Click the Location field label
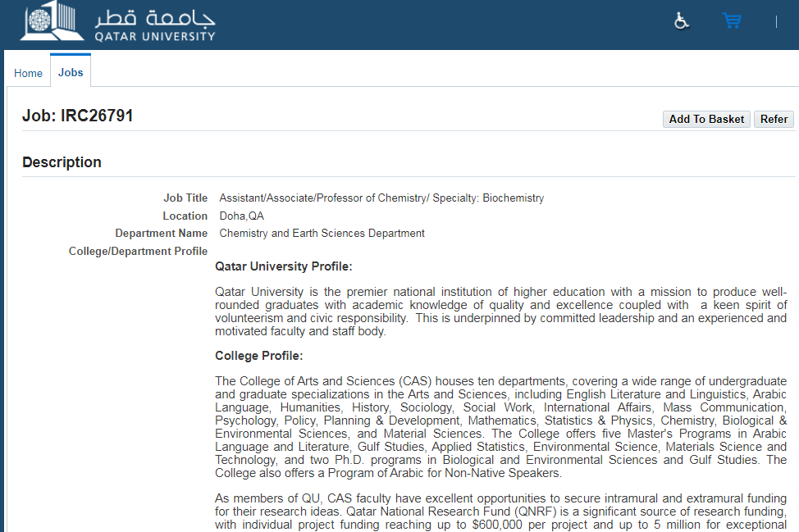 (185, 216)
